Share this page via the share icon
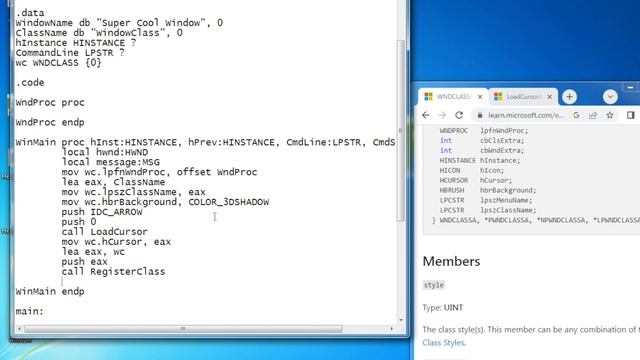The image size is (640, 360). 593,115
